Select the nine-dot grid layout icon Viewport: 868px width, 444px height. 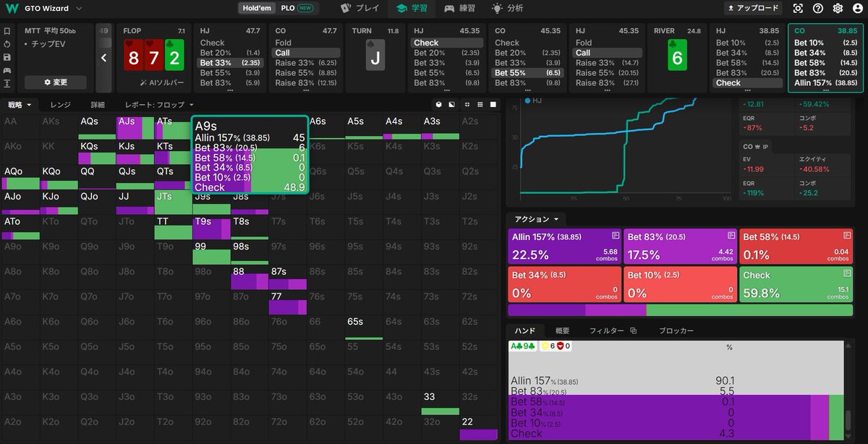click(480, 105)
